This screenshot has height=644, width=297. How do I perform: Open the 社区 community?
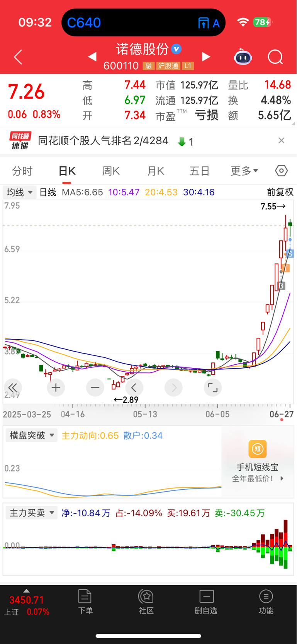tap(146, 602)
